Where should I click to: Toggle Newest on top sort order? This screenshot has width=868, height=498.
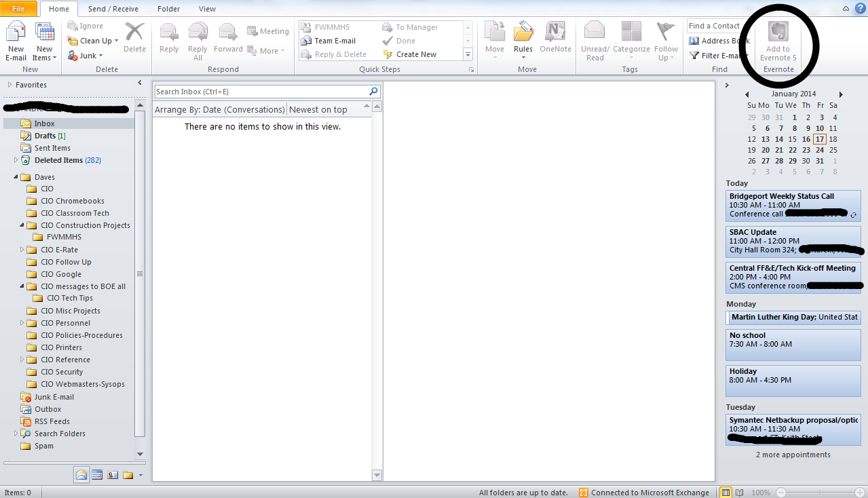point(318,109)
